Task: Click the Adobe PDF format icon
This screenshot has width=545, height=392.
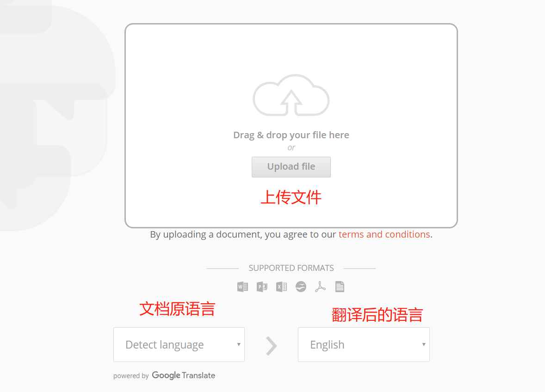Action: (x=320, y=287)
